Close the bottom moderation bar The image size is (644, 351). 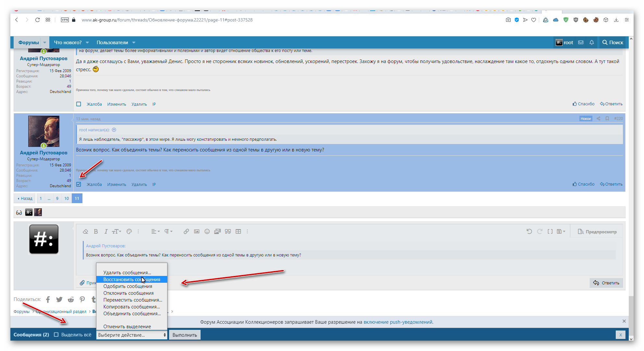pos(620,335)
